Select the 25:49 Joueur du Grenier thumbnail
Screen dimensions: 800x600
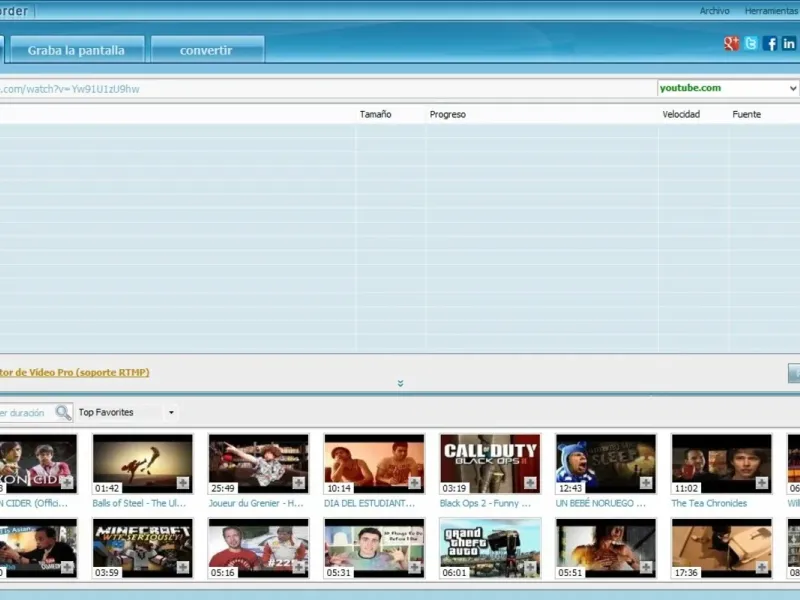click(258, 464)
